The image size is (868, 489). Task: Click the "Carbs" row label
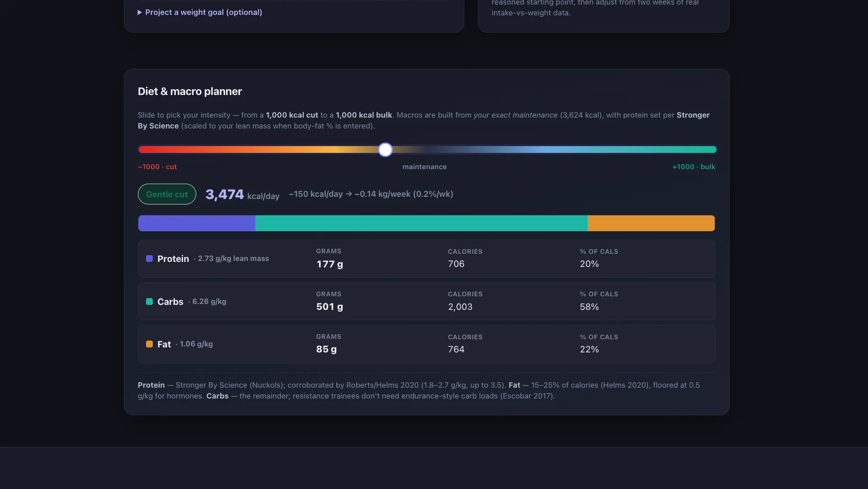pyautogui.click(x=170, y=302)
